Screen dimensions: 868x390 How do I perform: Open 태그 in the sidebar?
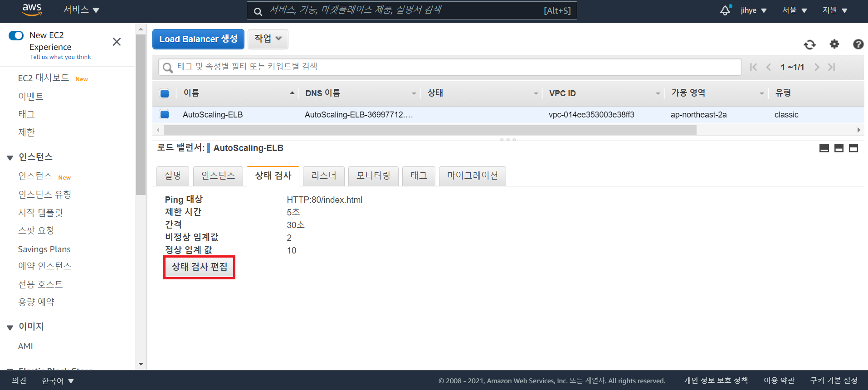click(x=26, y=114)
